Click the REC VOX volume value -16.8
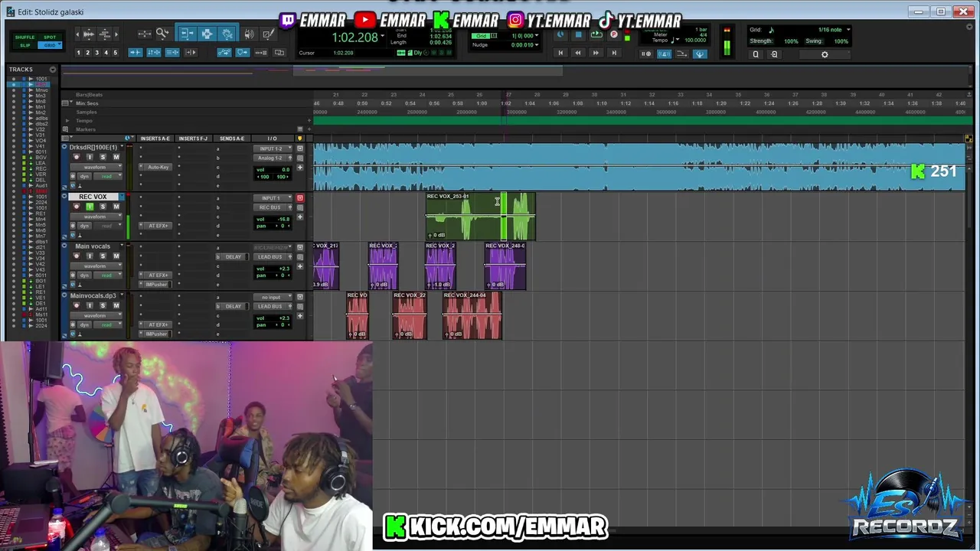Viewport: 980px width, 551px height. pyautogui.click(x=283, y=219)
